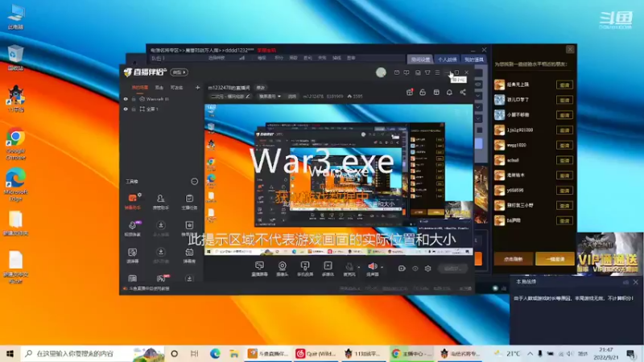The image size is (644, 362).
Task: Add a multimedia source
Action: point(328,269)
